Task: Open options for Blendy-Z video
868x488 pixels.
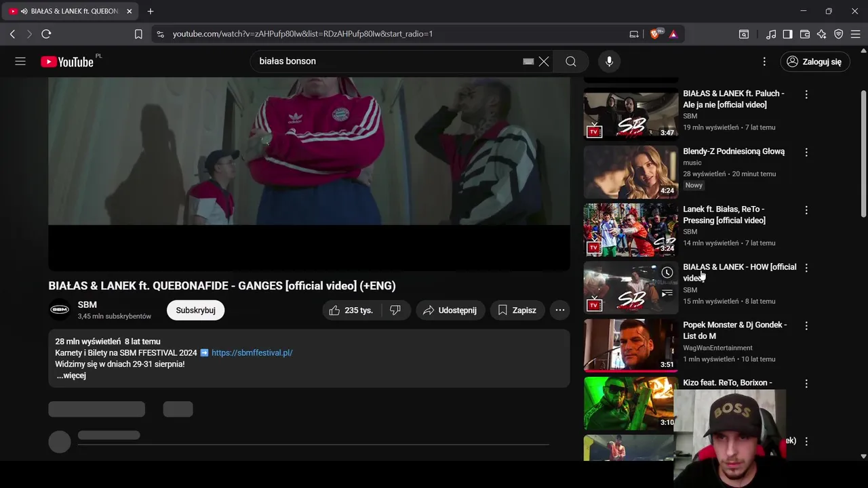Action: pyautogui.click(x=806, y=152)
